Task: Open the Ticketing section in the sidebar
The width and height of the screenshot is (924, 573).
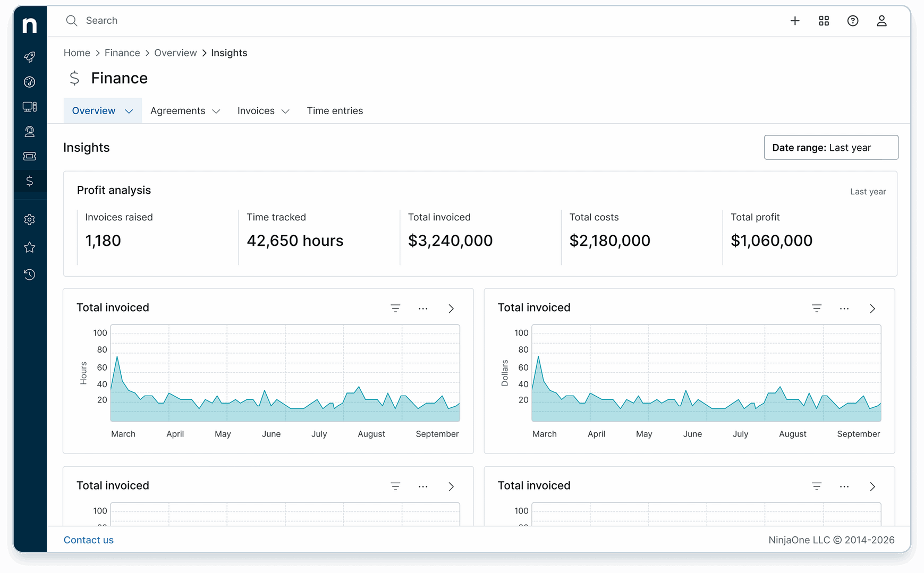Action: [30, 156]
